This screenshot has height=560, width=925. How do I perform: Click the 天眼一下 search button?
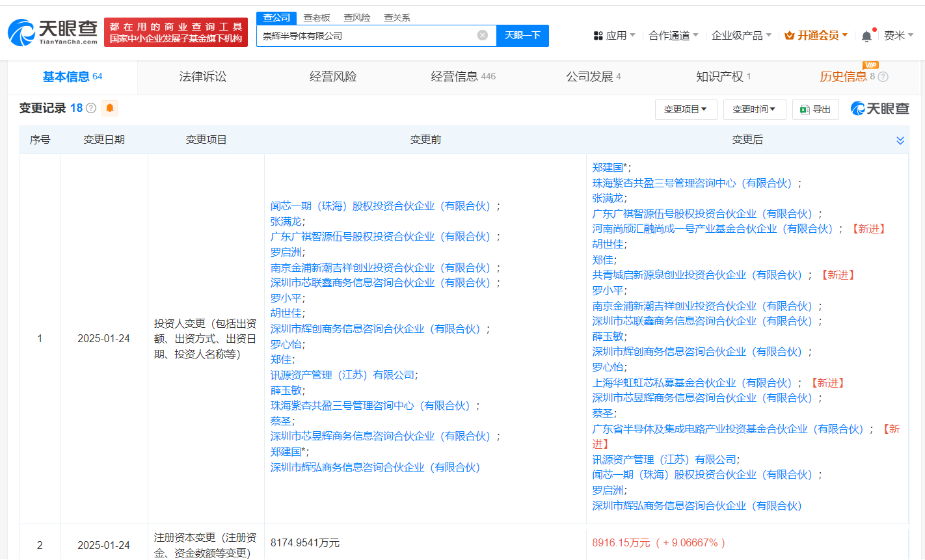click(x=522, y=36)
